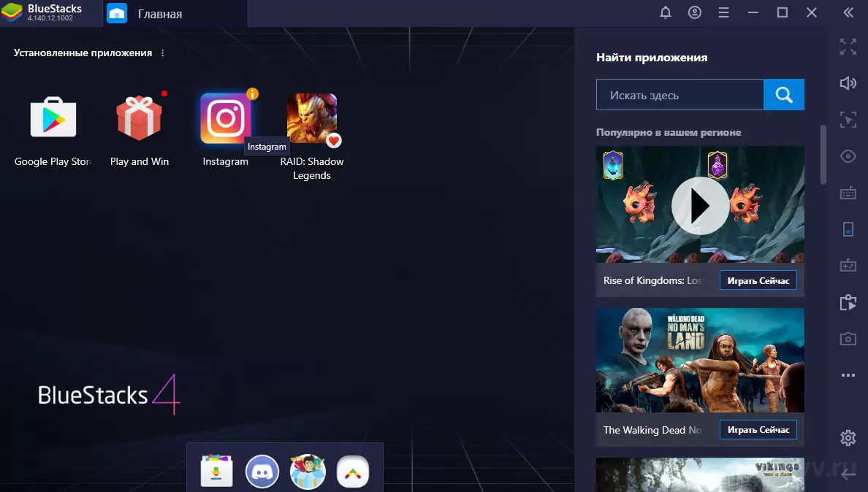Open the hamburger menu in title bar
The image size is (868, 492).
coord(723,12)
